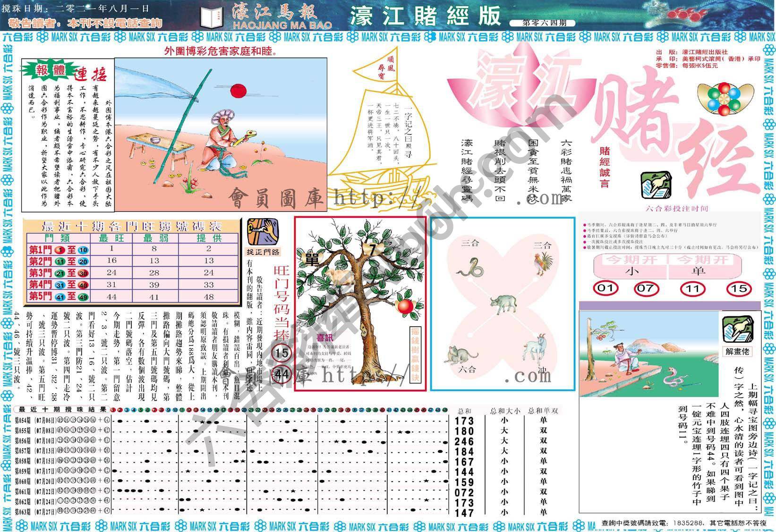The height and width of the screenshot is (532, 776).
Task: Click the 提供 column header
Action: pyautogui.click(x=208, y=238)
